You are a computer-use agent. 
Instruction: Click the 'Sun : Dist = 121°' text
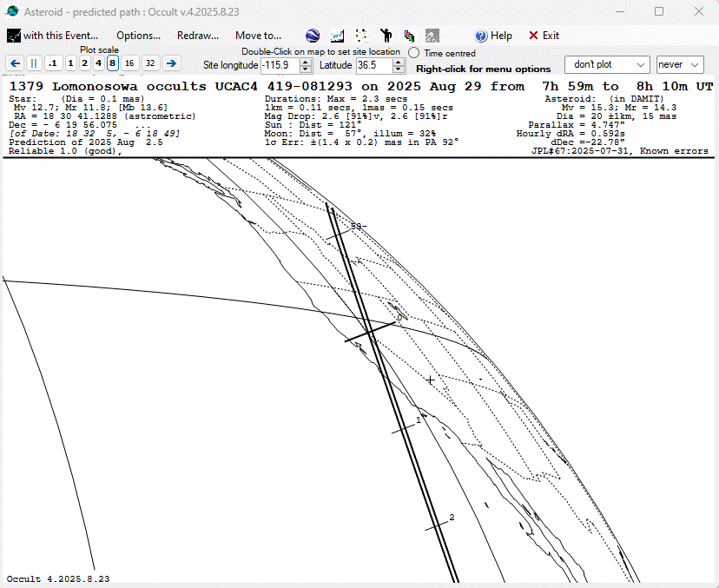tap(313, 125)
